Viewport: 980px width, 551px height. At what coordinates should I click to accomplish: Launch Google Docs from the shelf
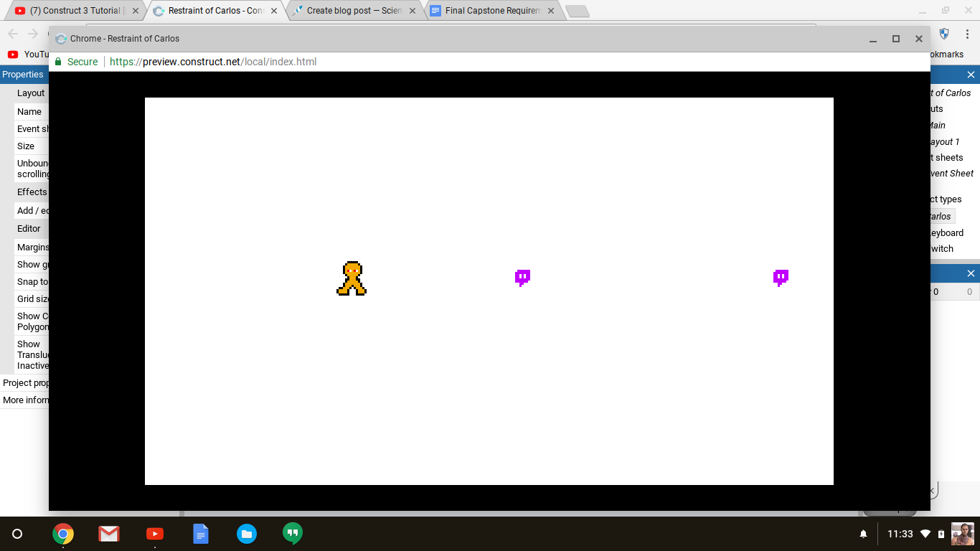(201, 534)
